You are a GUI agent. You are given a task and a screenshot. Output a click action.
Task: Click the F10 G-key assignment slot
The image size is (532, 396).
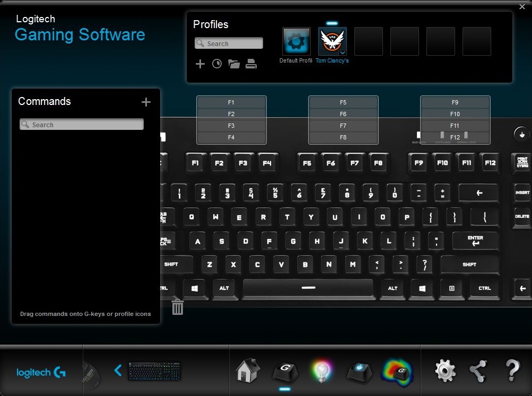[455, 114]
